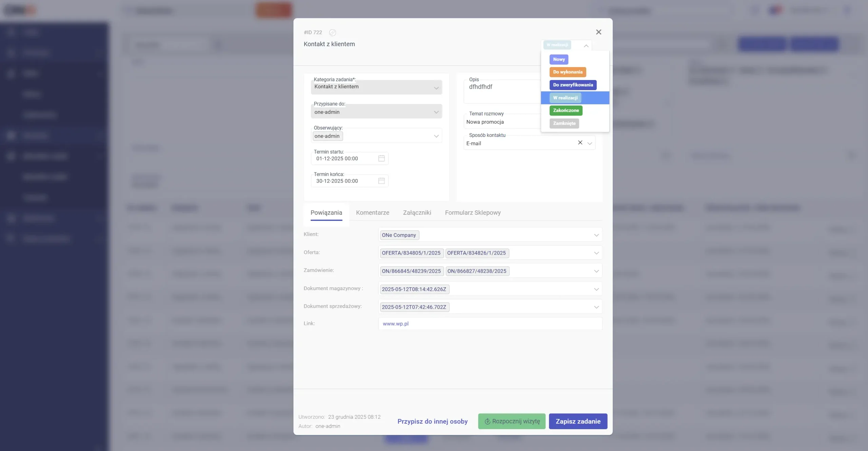Select the Zamknięte status badge
This screenshot has height=451, width=868.
(564, 123)
